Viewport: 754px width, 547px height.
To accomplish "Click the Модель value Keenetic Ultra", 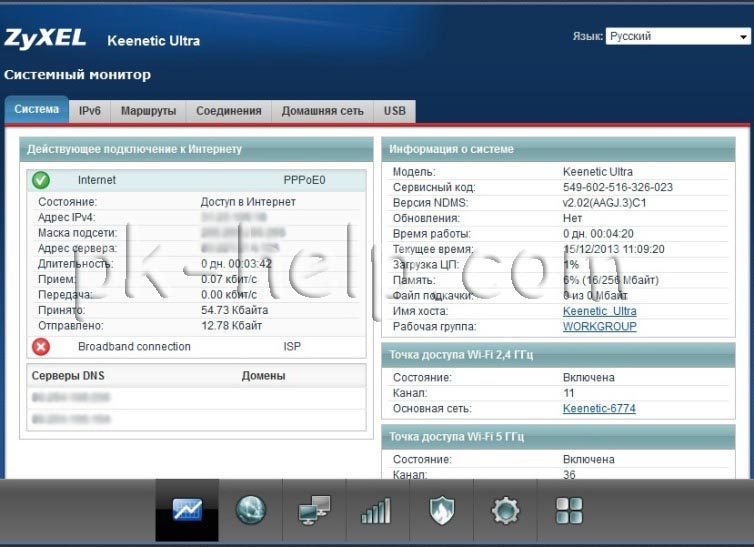I will click(598, 172).
